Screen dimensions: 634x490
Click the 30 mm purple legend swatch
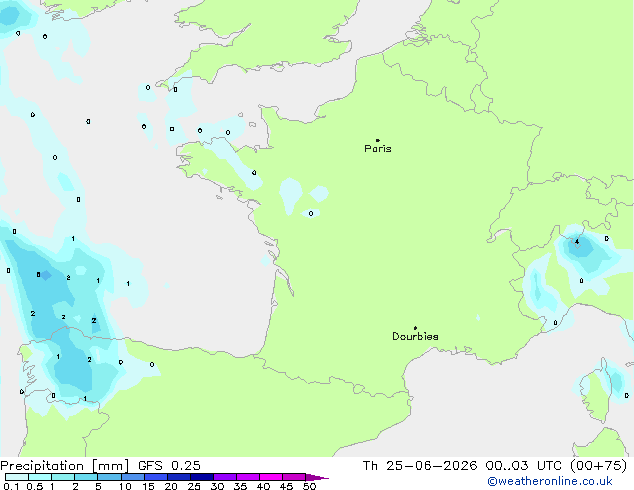coord(225,477)
